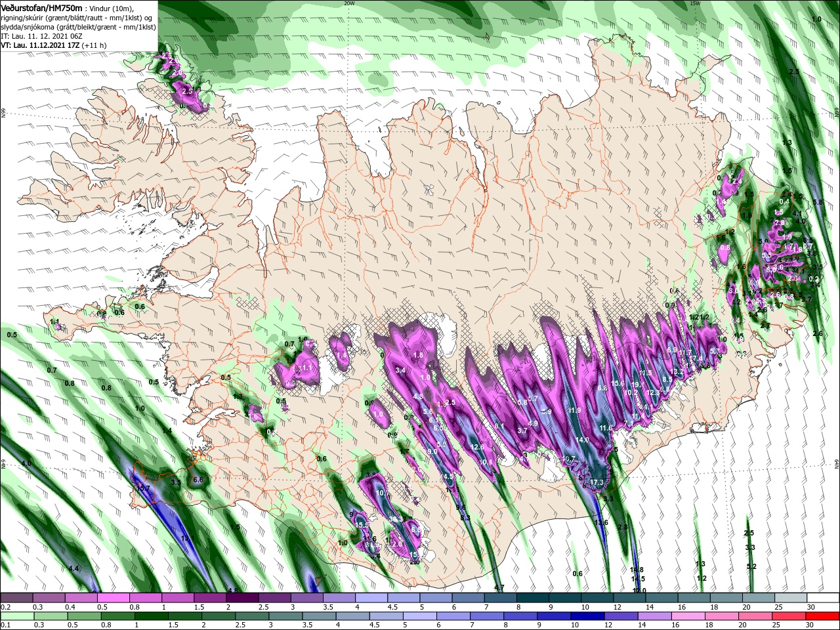Click the 15.6 precipitation value on the map

coord(618,384)
